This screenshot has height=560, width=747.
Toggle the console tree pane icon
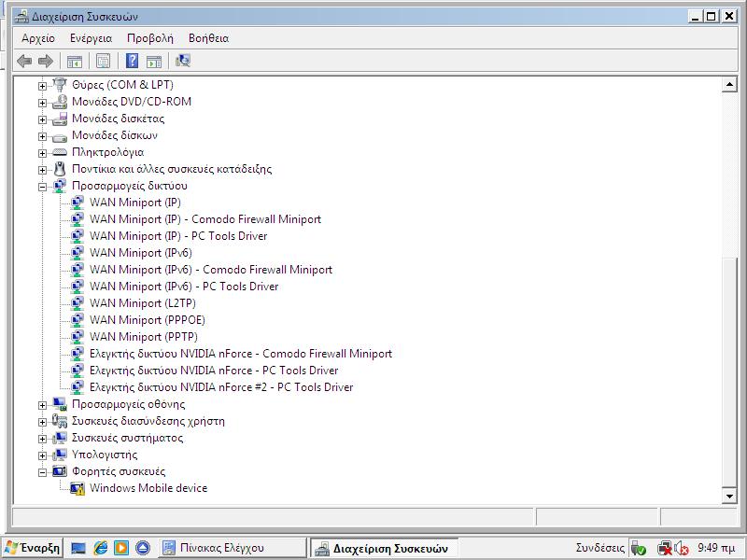pos(75,61)
